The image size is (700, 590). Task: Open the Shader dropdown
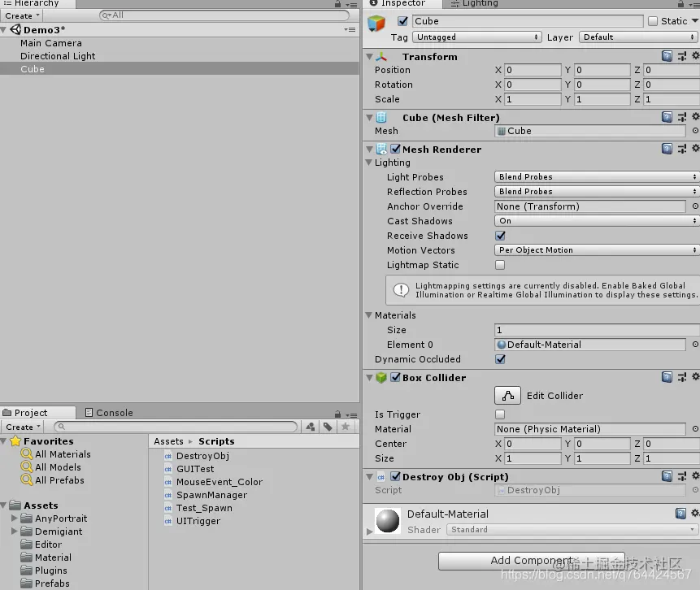click(x=572, y=529)
